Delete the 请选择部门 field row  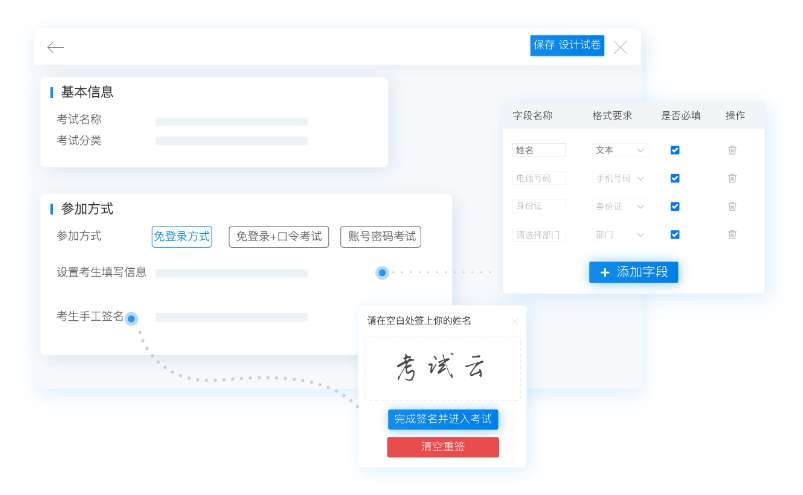pyautogui.click(x=732, y=234)
